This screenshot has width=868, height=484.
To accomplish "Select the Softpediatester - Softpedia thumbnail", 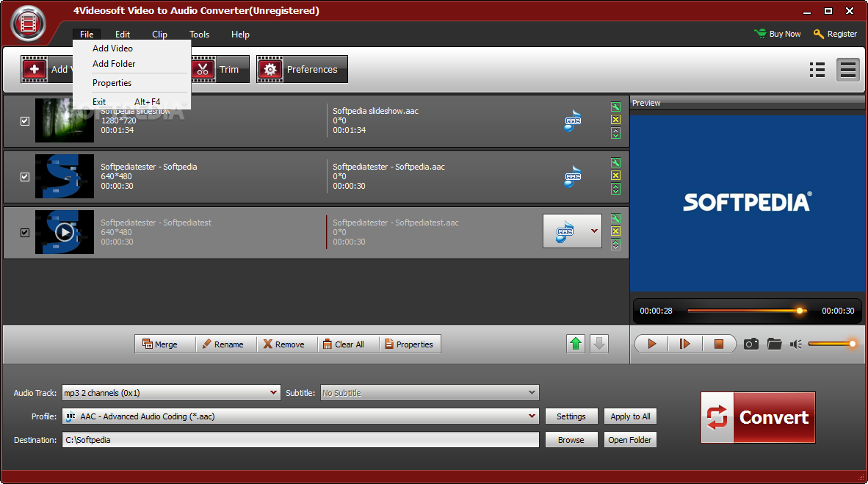I will 64,176.
